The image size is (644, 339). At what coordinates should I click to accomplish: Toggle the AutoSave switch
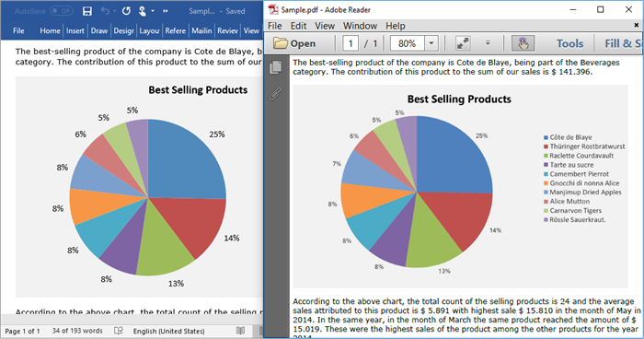(62, 11)
